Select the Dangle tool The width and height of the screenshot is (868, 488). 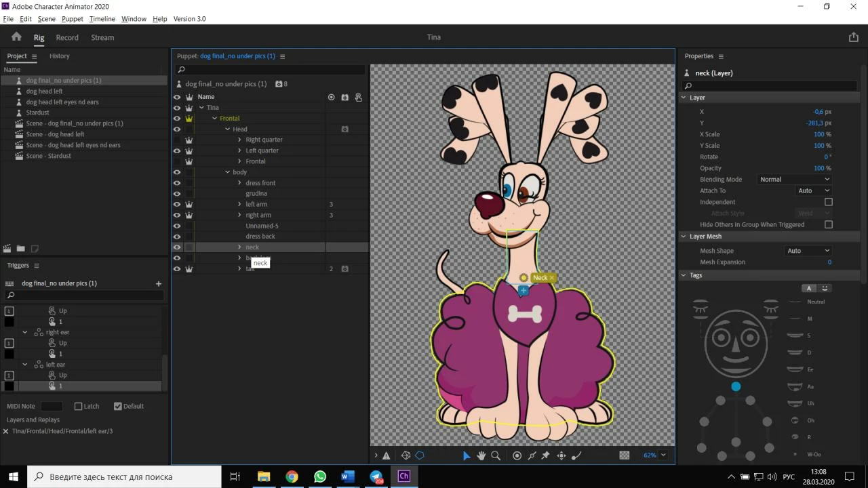[576, 455]
